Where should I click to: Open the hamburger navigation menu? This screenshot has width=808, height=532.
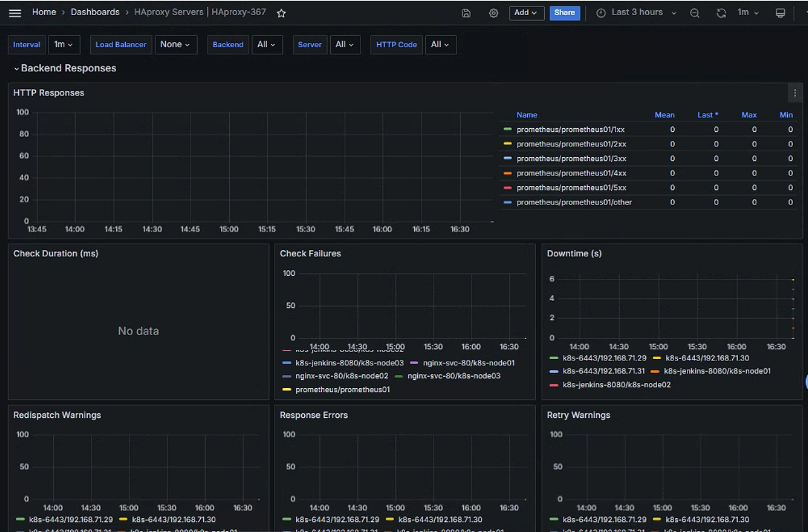(15, 13)
